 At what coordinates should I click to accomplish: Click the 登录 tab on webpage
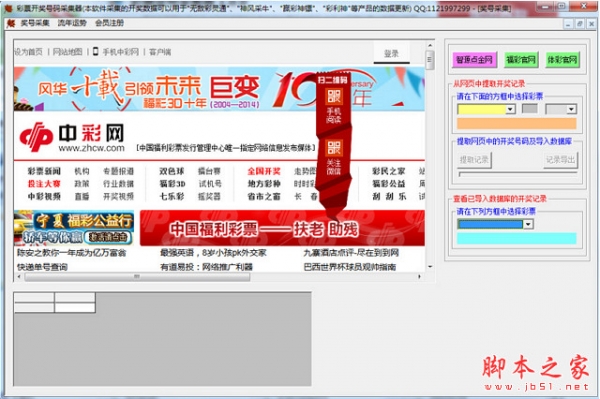coord(391,54)
